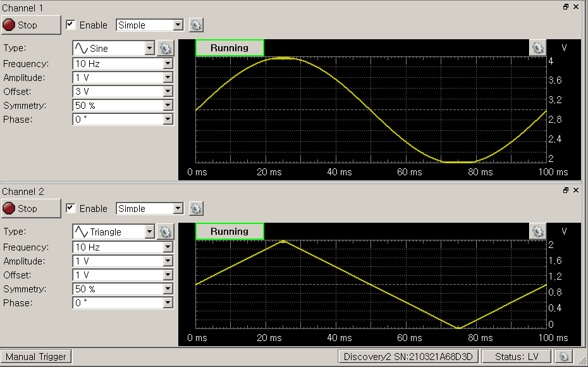Expand Channel 2 Phase dropdown arrow
The height and width of the screenshot is (367, 588).
point(168,303)
